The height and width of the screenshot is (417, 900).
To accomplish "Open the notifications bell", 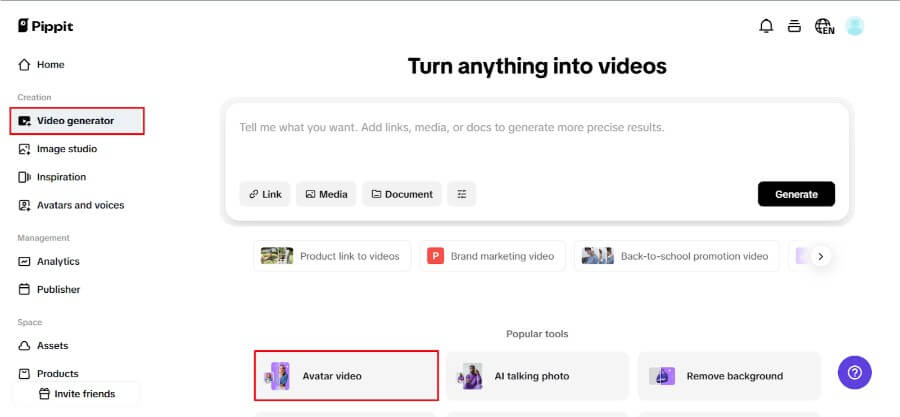I will [766, 26].
